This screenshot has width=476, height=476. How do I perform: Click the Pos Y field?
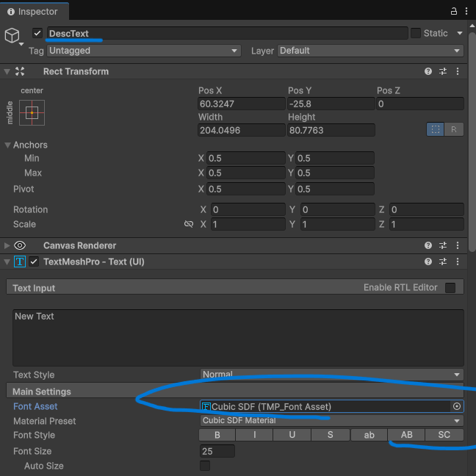point(331,104)
